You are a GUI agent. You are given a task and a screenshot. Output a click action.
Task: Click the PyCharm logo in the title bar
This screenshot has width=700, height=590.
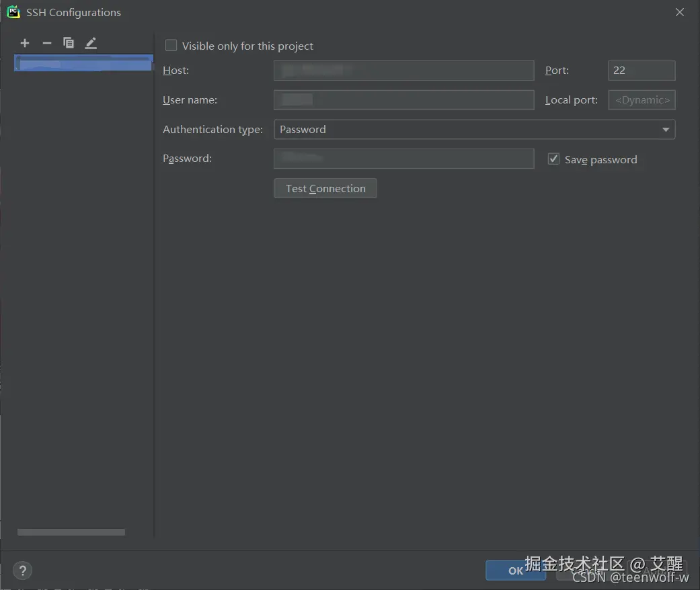[13, 11]
